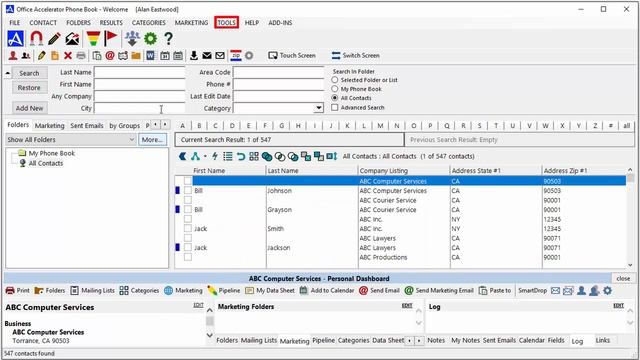
Task: Open the 'Show All Folders' dropdown
Action: (x=71, y=140)
